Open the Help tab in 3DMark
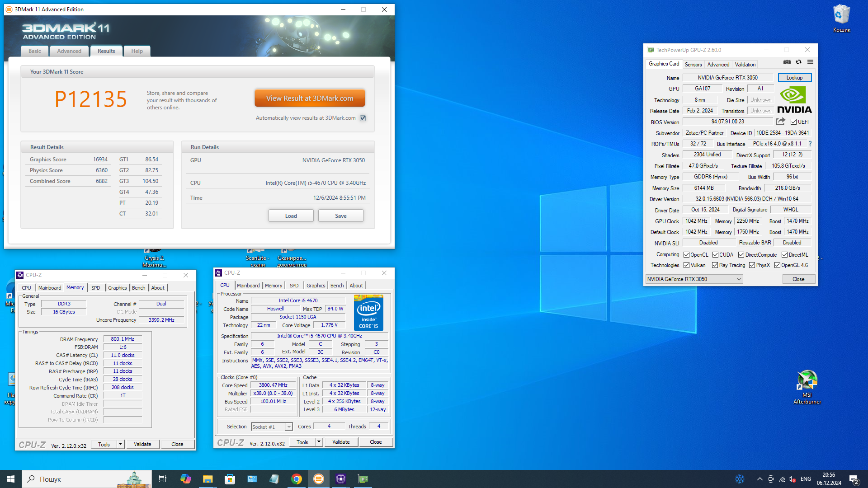This screenshot has height=488, width=868. (x=137, y=51)
